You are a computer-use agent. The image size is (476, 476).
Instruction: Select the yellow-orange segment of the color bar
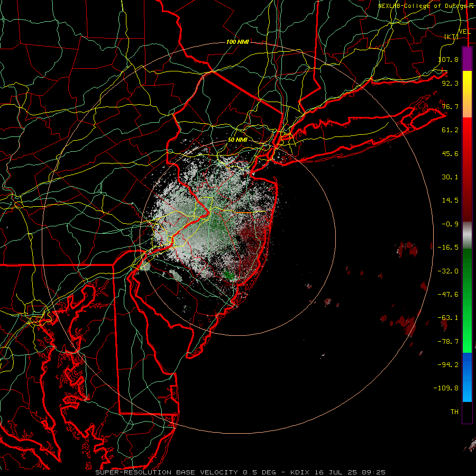pyautogui.click(x=467, y=94)
